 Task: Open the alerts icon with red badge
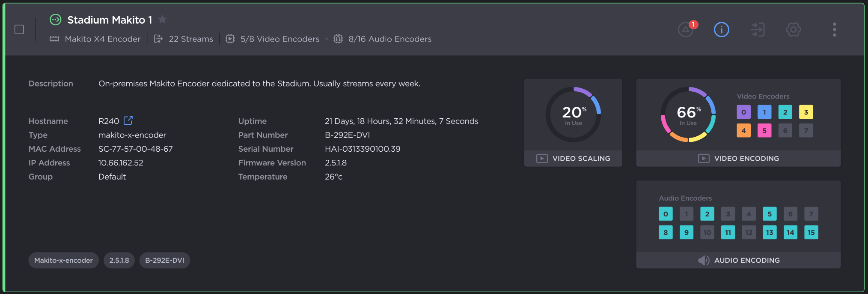pos(686,30)
